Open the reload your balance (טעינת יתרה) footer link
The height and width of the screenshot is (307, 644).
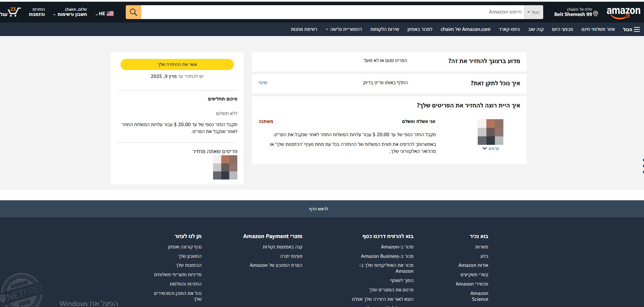291,256
